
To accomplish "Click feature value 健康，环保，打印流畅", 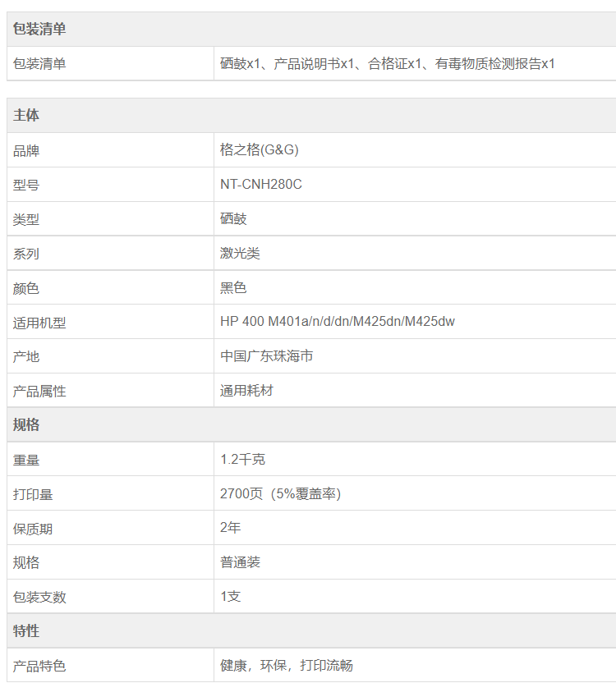I will 287,666.
